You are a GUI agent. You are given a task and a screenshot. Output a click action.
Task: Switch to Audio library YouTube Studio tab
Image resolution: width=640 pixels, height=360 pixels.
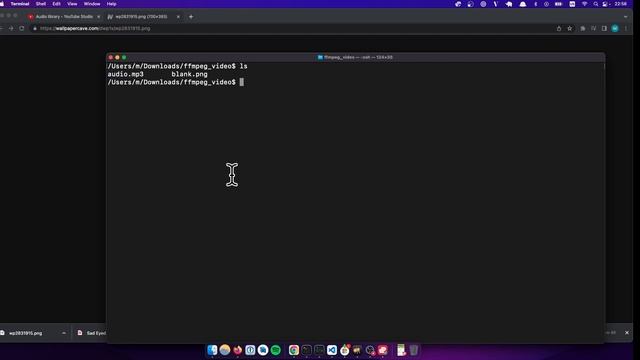click(64, 17)
